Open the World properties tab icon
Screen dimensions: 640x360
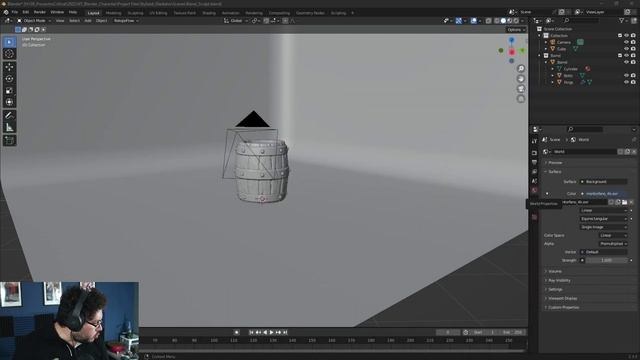(534, 191)
